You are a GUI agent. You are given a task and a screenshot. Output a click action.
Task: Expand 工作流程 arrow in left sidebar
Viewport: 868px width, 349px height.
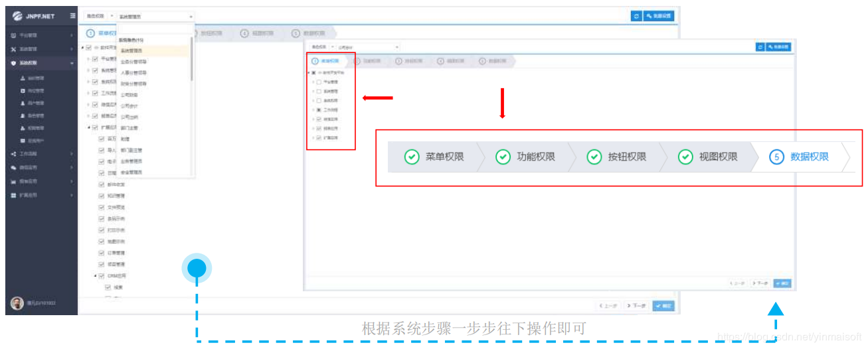click(x=72, y=154)
